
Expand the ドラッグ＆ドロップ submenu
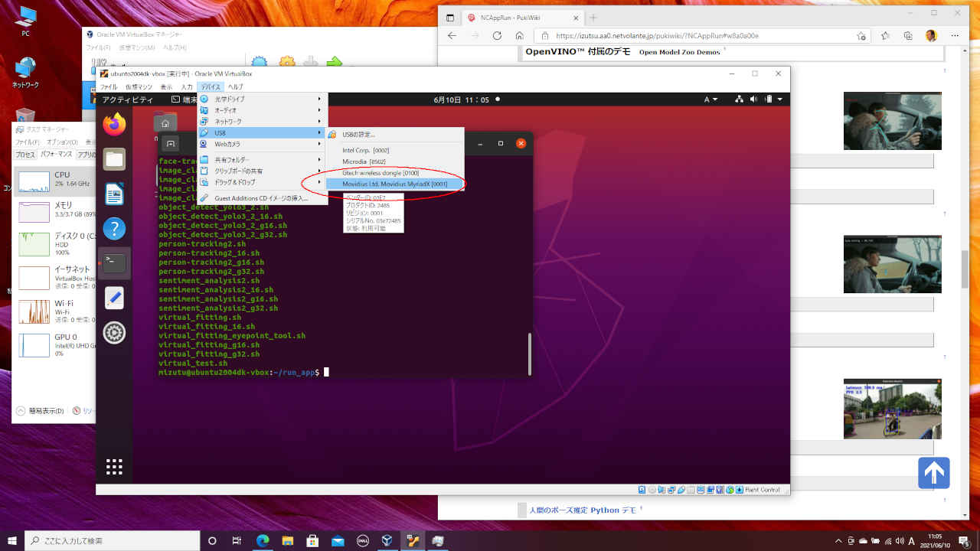(263, 182)
